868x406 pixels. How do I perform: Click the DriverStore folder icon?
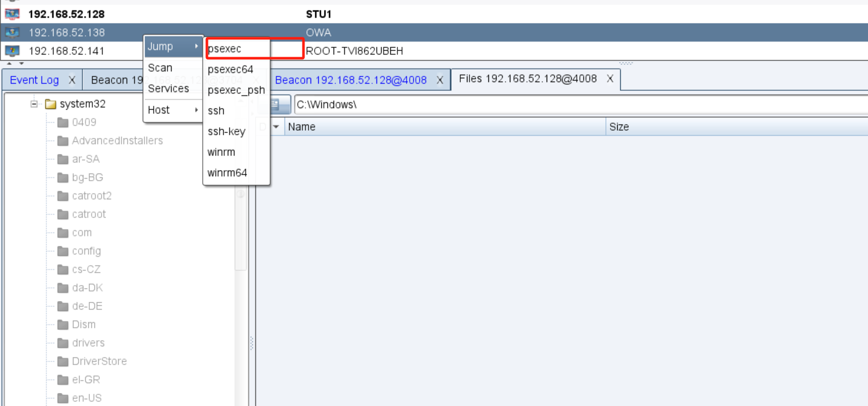pyautogui.click(x=63, y=362)
